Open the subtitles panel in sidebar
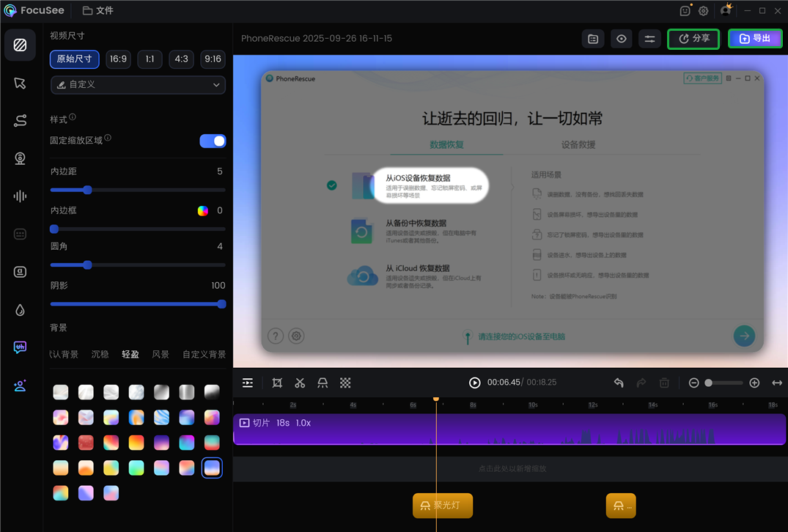Viewport: 788px width, 532px height. tap(20, 234)
